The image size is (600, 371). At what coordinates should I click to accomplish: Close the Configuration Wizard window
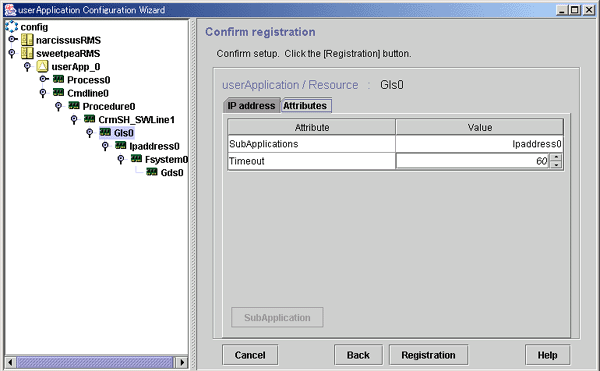[589, 10]
